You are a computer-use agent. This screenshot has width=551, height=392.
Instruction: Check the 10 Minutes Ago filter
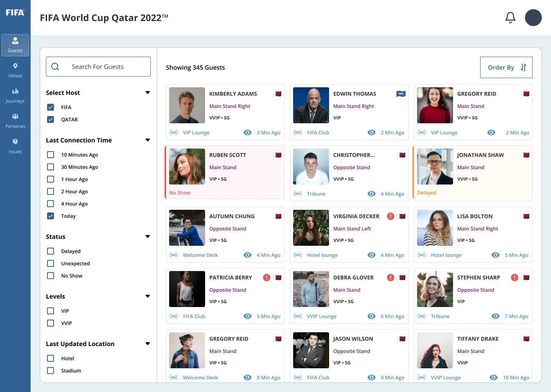coord(51,155)
